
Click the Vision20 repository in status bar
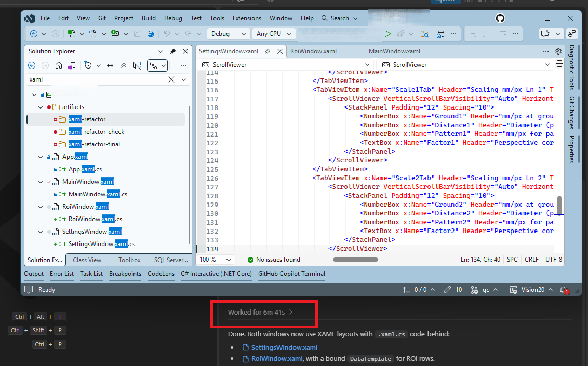[531, 290]
